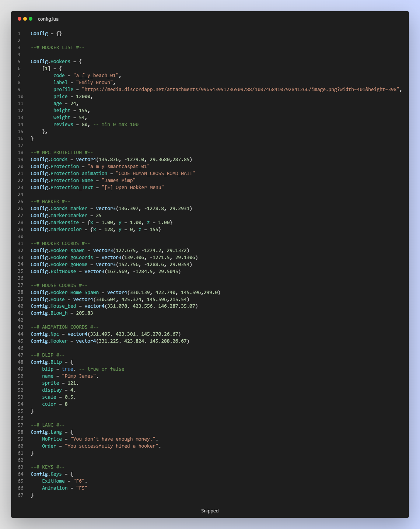Image resolution: width=420 pixels, height=529 pixels.
Task: Select the Config.Hookers table declaration
Action: pos(50,61)
